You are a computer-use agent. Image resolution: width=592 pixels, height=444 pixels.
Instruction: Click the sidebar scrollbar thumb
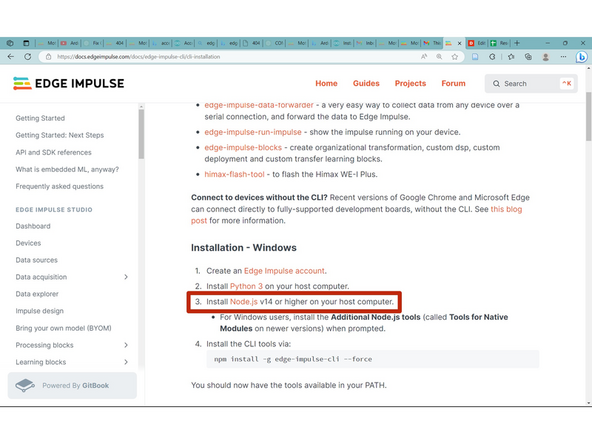pos(141,134)
